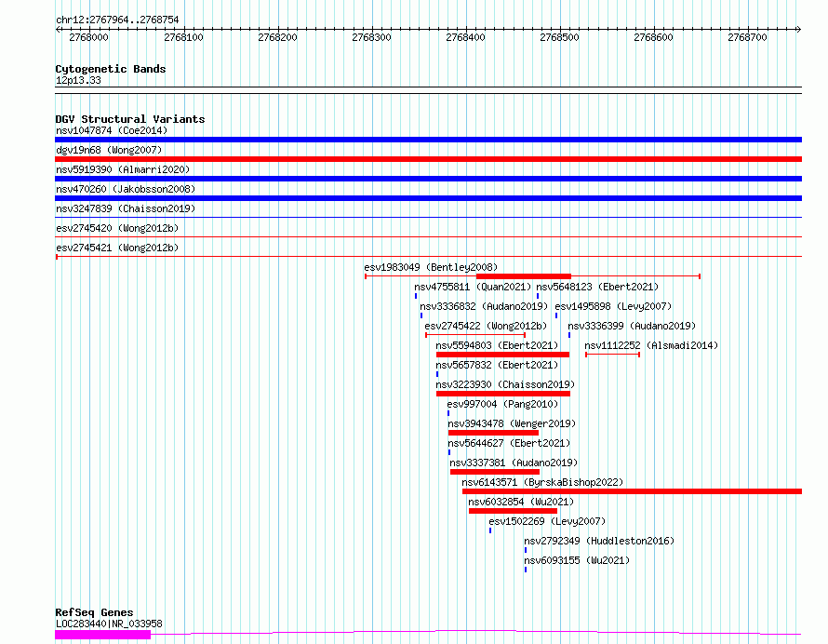Viewport: 828px width, 644px height.
Task: Click nsv5648123 (Ebert2021) label
Action: tap(597, 287)
